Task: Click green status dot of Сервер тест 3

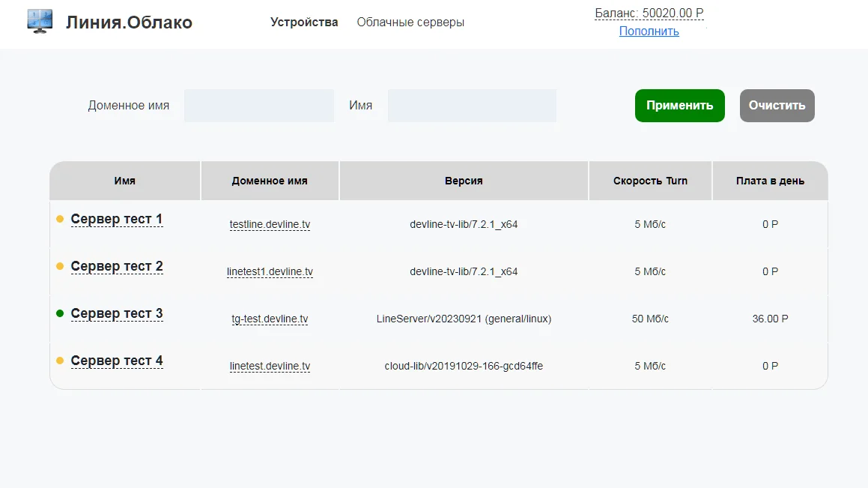Action: pos(60,313)
